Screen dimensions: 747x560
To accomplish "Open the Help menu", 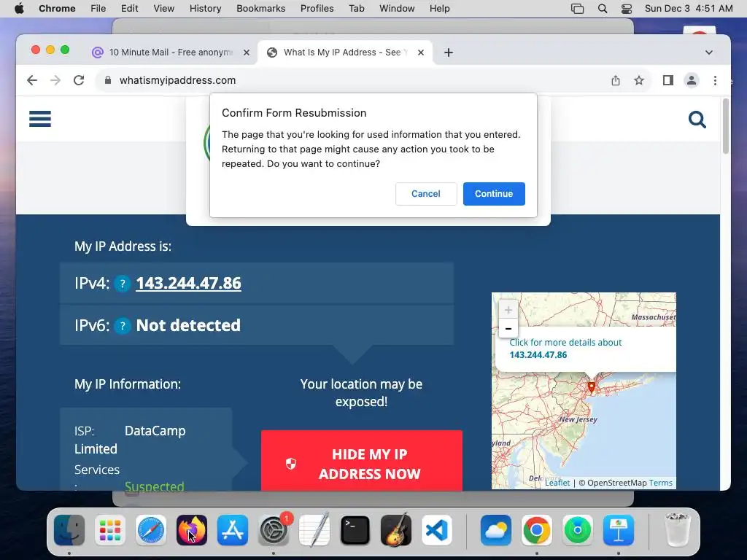I will (x=439, y=9).
